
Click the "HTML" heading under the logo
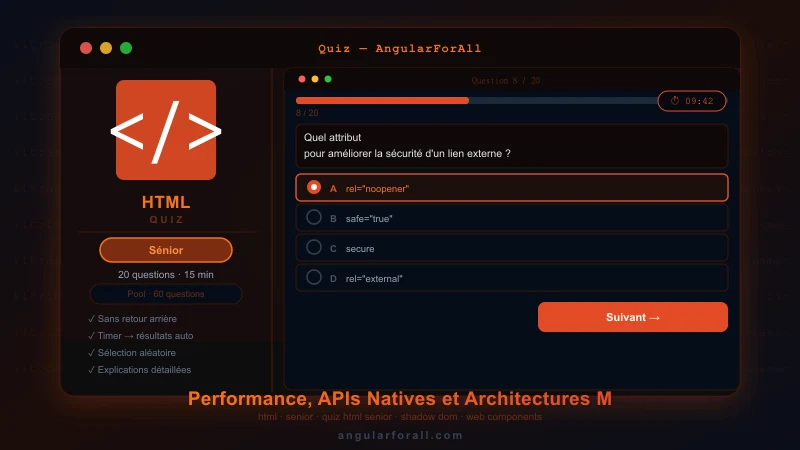click(166, 202)
